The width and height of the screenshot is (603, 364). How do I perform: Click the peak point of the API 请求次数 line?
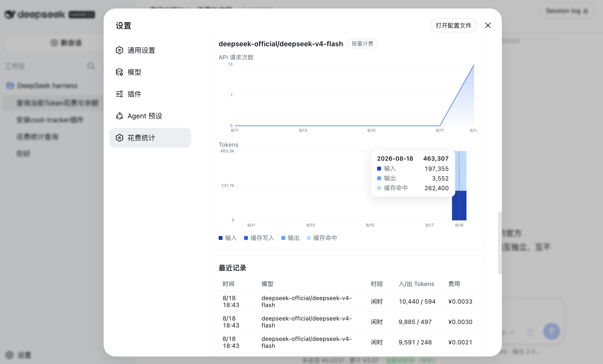pos(474,65)
